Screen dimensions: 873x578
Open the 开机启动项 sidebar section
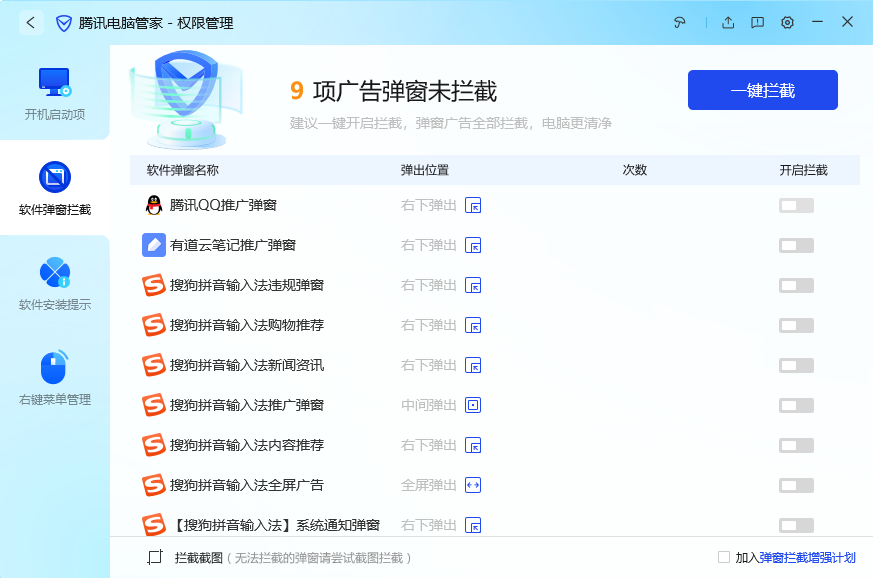pos(55,94)
